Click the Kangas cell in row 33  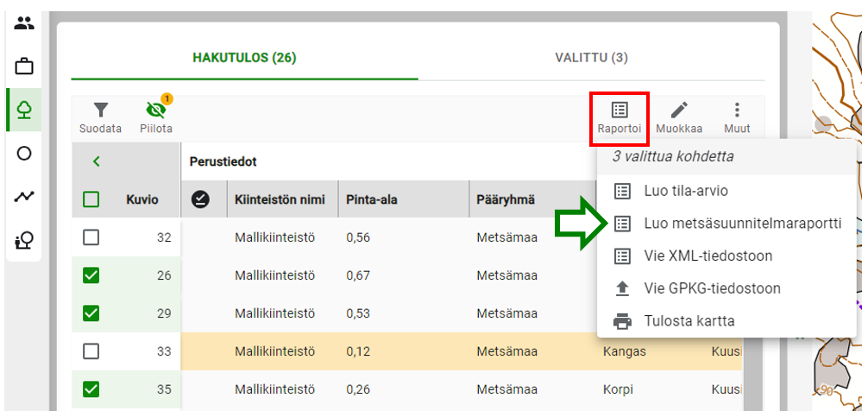pos(625,351)
